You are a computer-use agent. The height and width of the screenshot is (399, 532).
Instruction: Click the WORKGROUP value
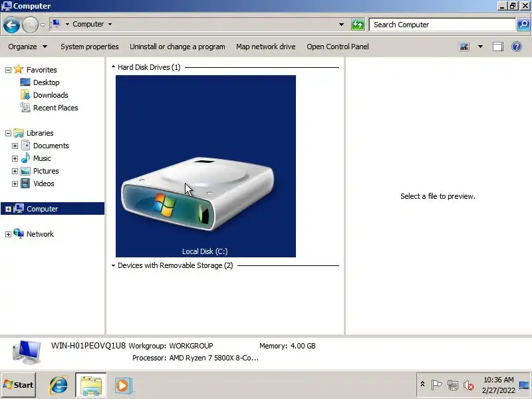pos(191,346)
